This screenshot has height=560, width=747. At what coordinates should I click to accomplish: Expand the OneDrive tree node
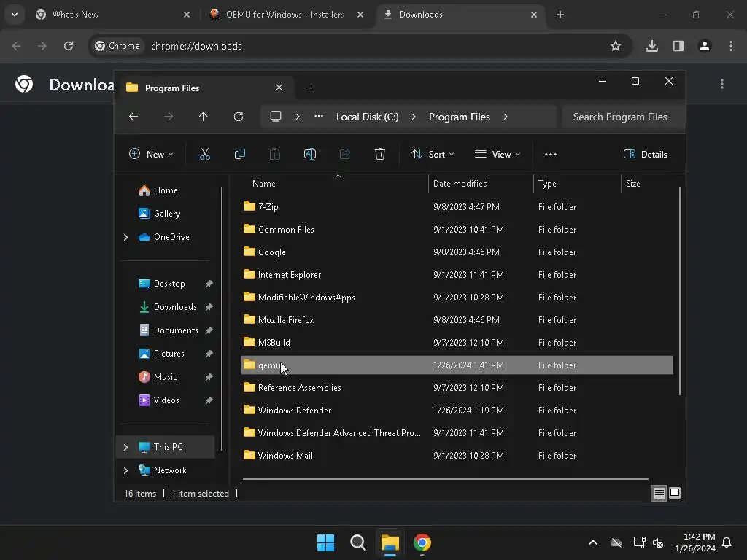(x=125, y=237)
